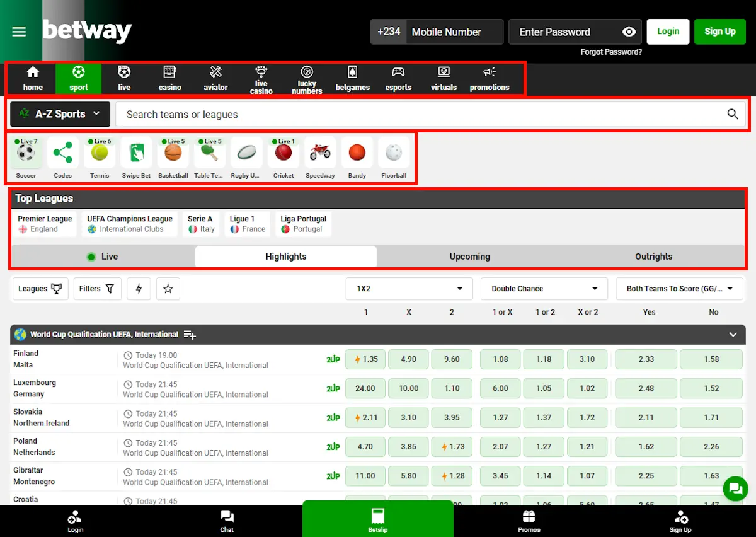Image resolution: width=756 pixels, height=537 pixels.
Task: Click the 24.00 odds for Luxembourg win
Action: 365,388
